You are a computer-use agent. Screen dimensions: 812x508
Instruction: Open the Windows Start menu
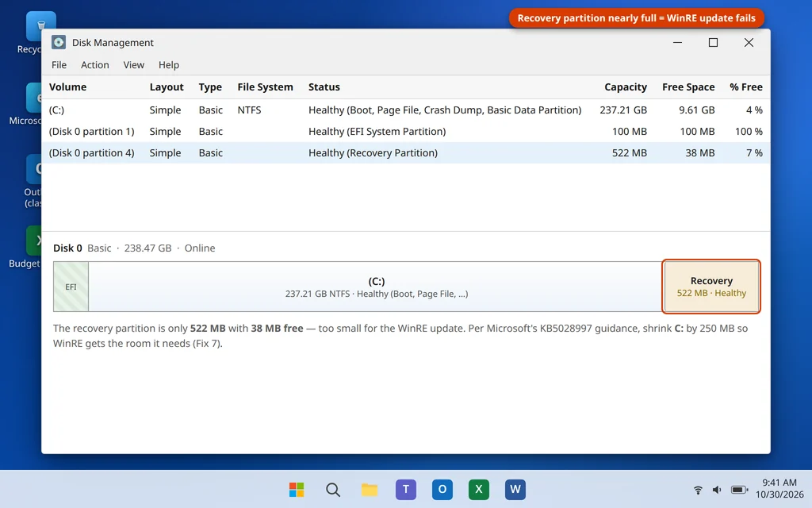(297, 489)
